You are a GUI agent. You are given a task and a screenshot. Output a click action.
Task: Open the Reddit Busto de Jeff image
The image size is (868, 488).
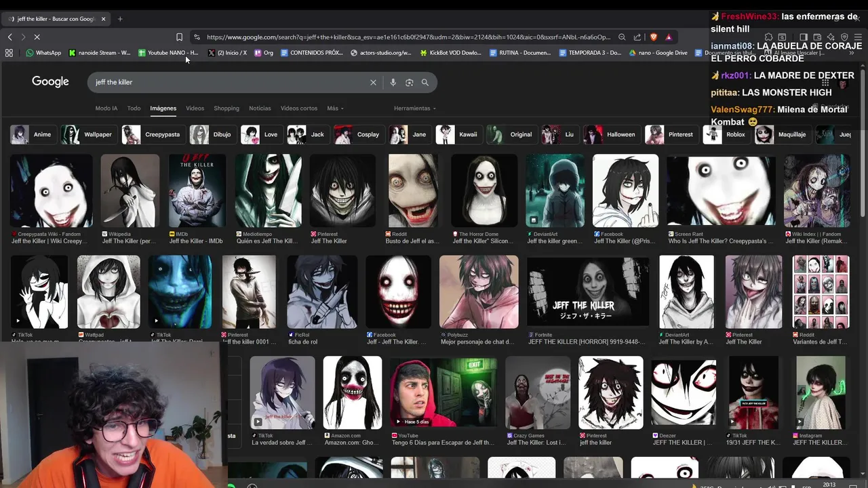tap(413, 190)
